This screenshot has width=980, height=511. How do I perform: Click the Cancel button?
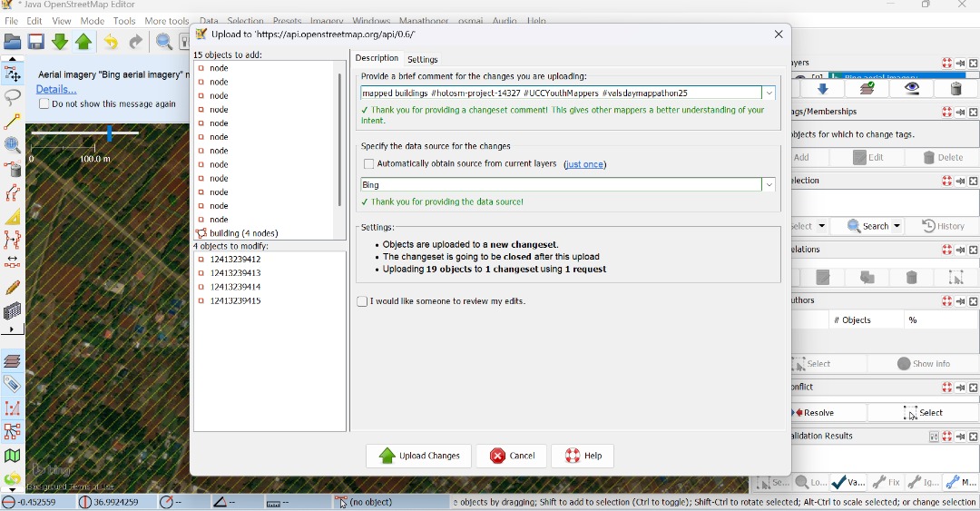click(511, 456)
